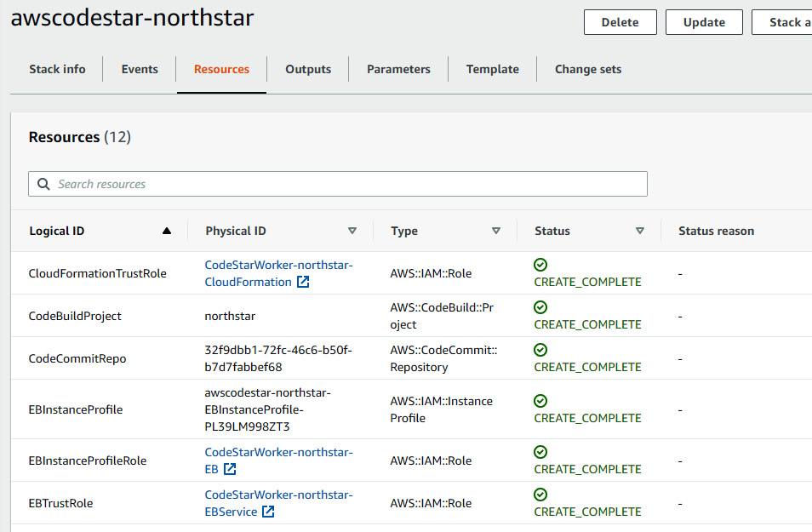Switch to Stack info tab
The height and width of the screenshot is (532, 812).
click(57, 69)
